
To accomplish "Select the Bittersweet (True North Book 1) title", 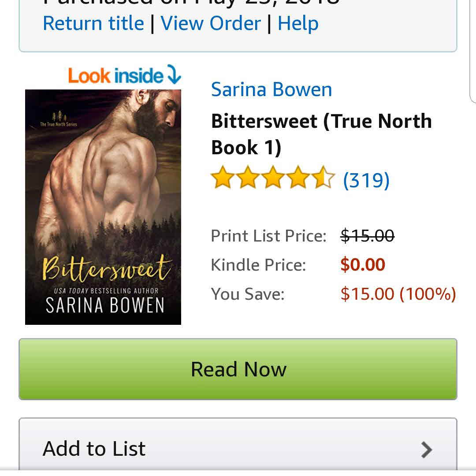I will point(321,134).
